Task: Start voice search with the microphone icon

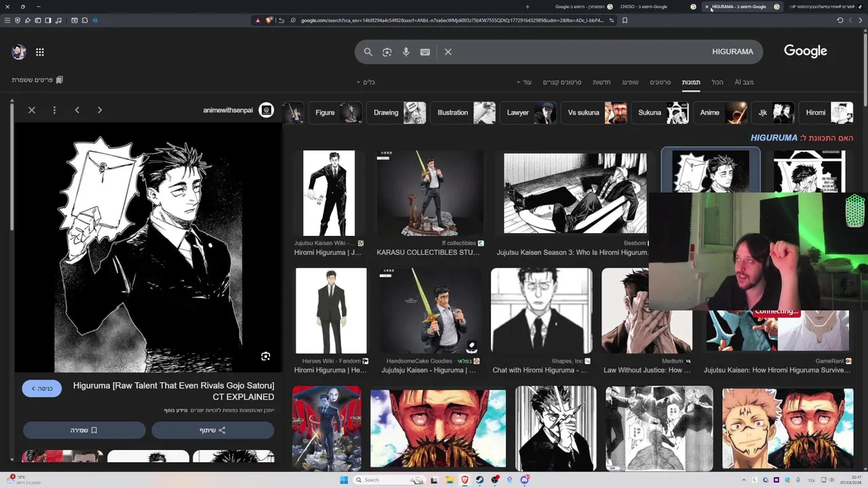Action: (x=406, y=52)
